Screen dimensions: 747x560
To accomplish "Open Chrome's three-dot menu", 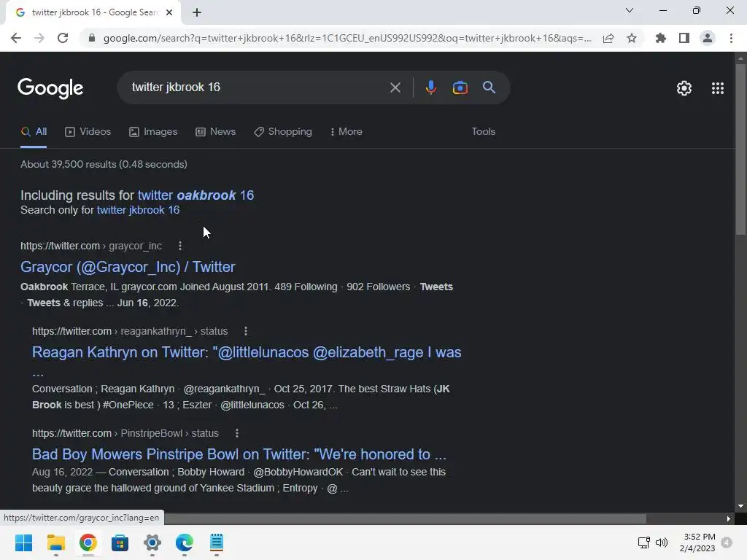I will [731, 38].
